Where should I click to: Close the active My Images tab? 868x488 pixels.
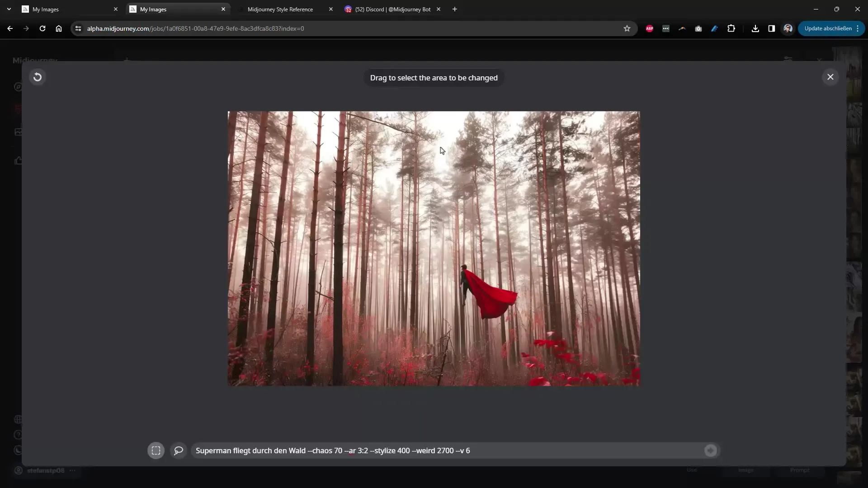[x=223, y=9]
